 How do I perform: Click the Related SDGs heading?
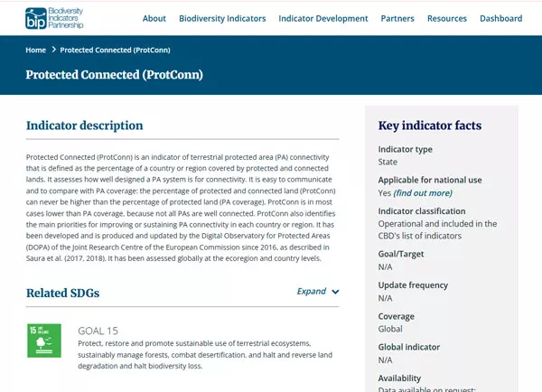pos(62,293)
